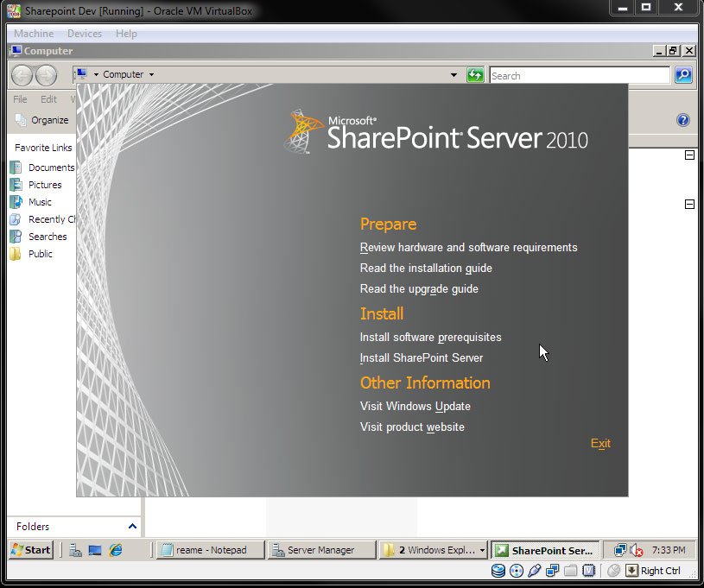Open Visit Windows Update link
The image size is (704, 588).
415,407
